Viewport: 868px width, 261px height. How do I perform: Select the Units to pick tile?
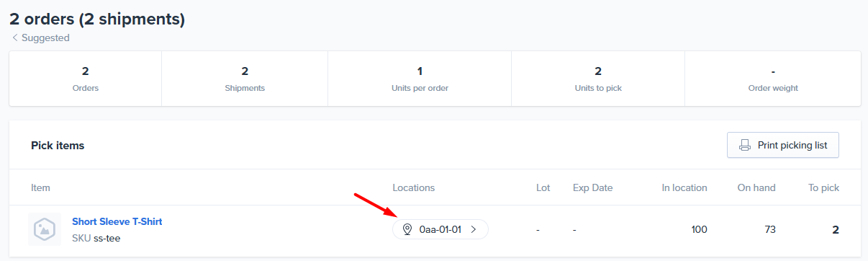[598, 79]
